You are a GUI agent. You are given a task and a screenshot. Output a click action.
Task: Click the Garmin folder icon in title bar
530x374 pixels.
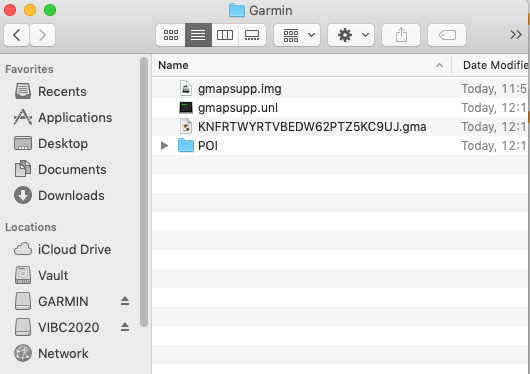point(237,10)
